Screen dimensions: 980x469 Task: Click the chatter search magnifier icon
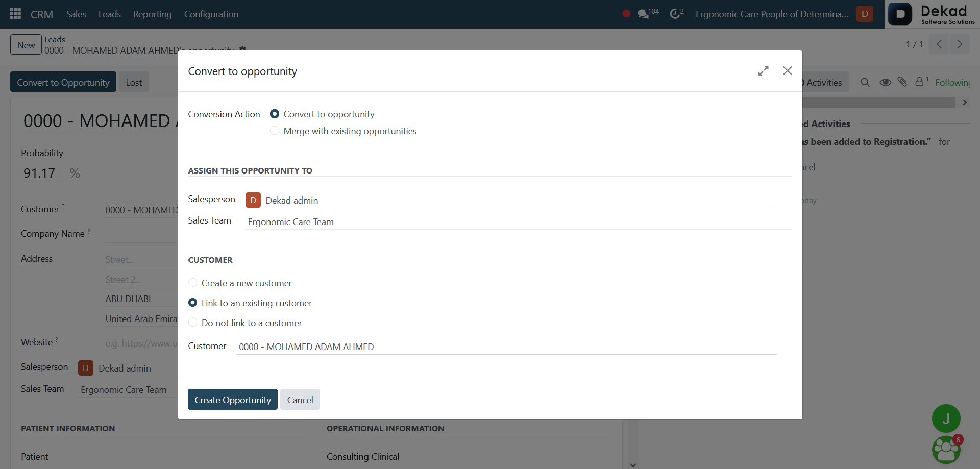coord(865,82)
